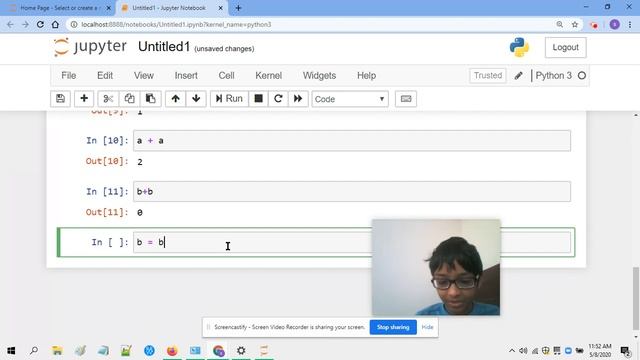640x360 pixels.
Task: Open a new browser tab
Action: [x=238, y=8]
